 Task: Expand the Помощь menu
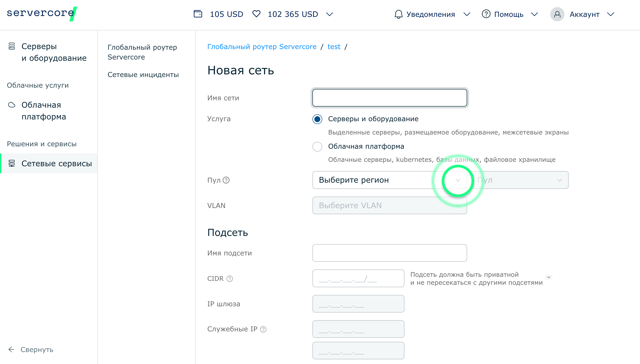(x=509, y=14)
